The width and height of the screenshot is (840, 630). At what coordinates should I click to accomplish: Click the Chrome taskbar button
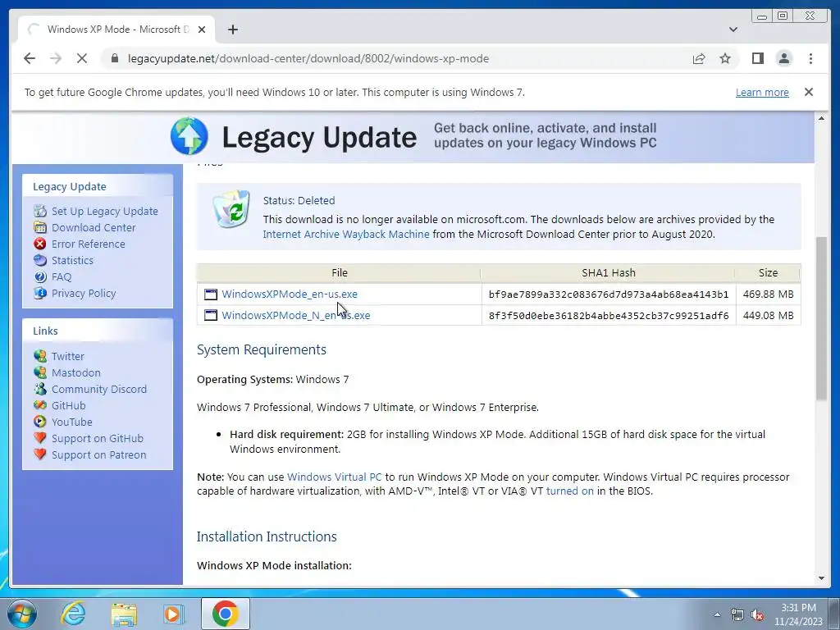click(225, 614)
